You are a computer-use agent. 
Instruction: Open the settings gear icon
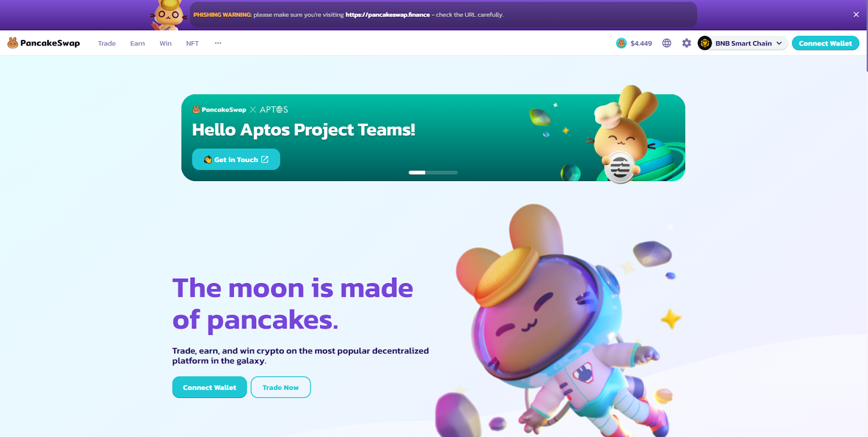(687, 43)
